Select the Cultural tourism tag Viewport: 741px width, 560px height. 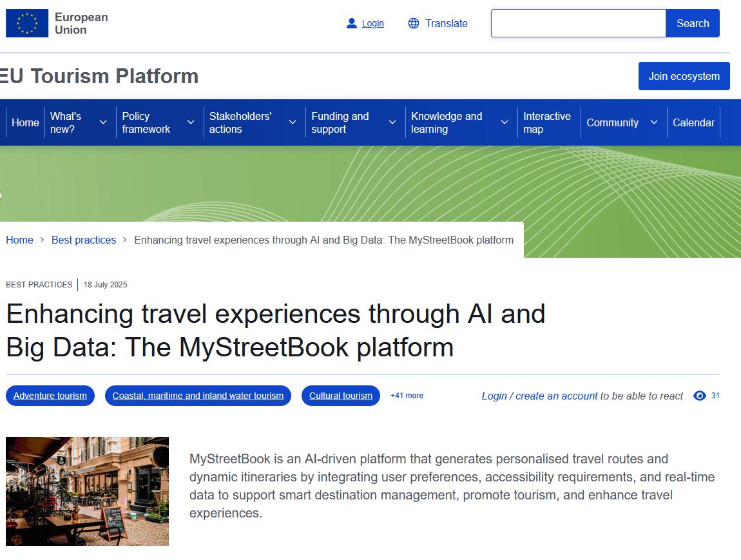(341, 396)
